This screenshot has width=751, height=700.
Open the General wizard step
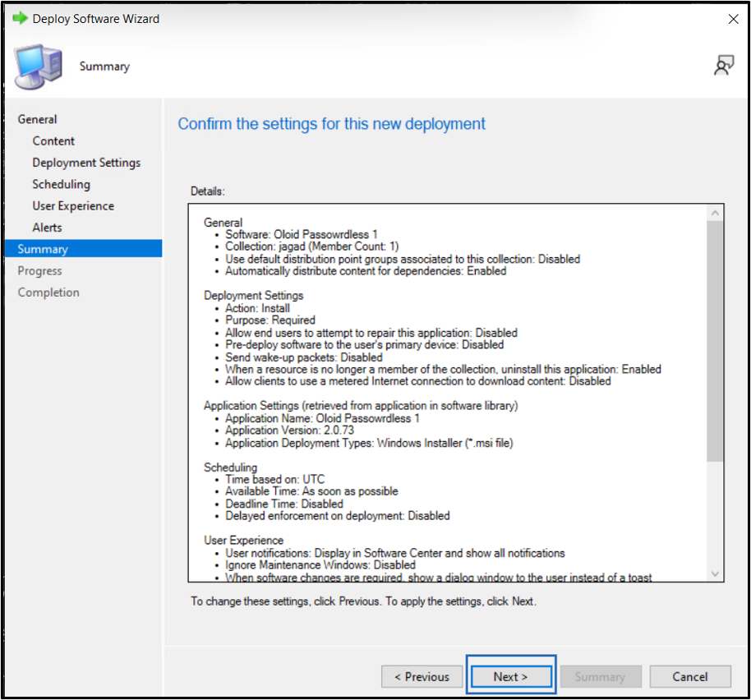tap(37, 119)
